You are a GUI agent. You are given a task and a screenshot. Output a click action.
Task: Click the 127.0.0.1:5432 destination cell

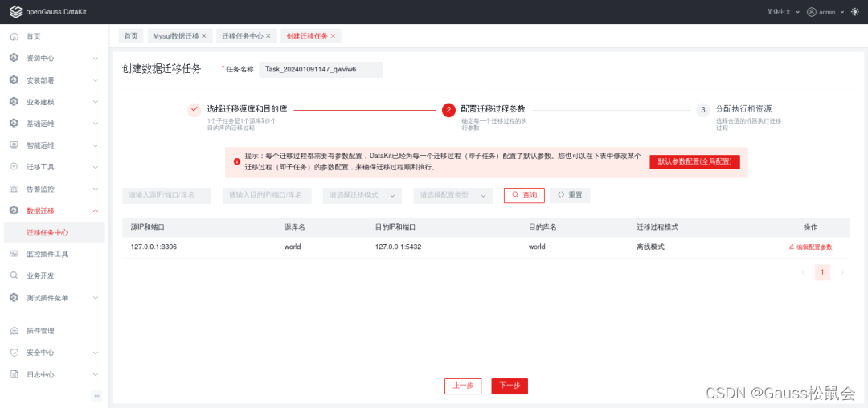398,247
